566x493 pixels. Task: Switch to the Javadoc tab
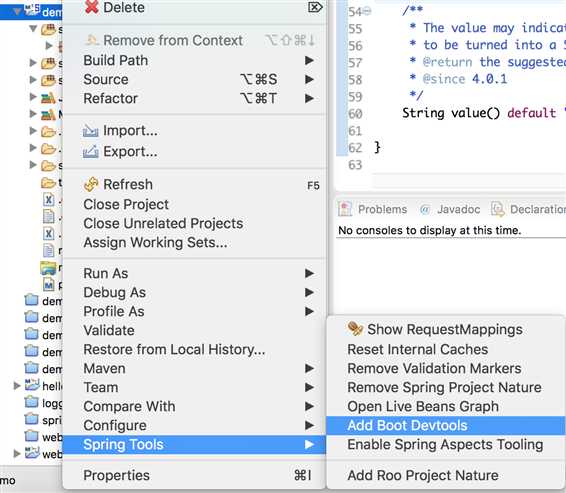point(450,209)
